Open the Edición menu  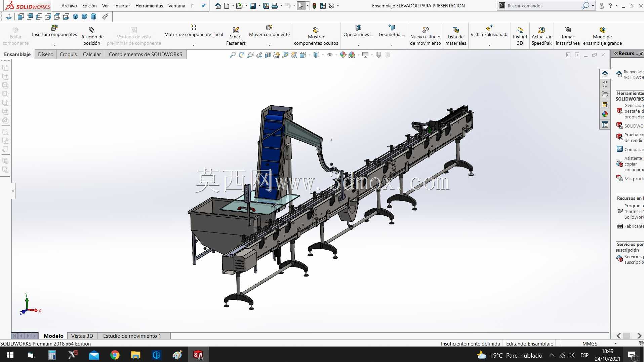click(89, 6)
